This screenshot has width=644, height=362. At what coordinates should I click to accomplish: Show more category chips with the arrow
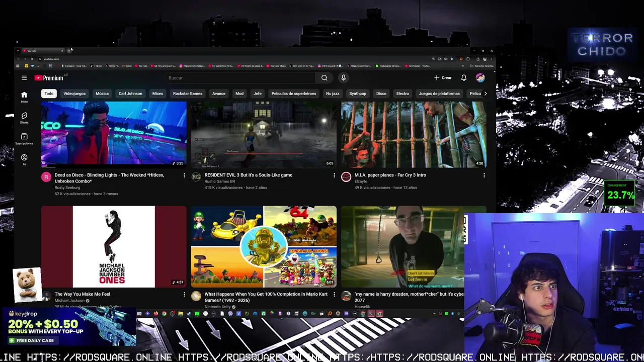485,94
